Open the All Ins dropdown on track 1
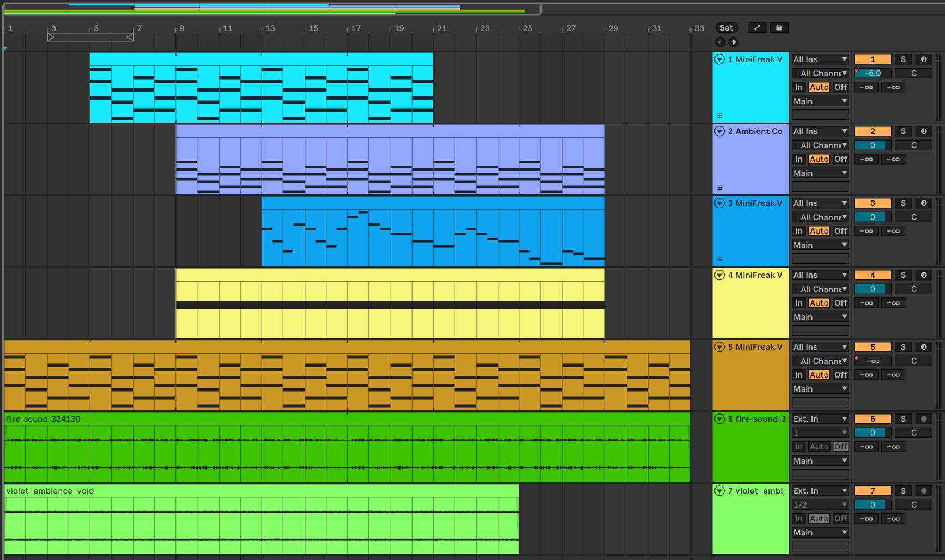Viewport: 945px width, 560px height. click(820, 59)
